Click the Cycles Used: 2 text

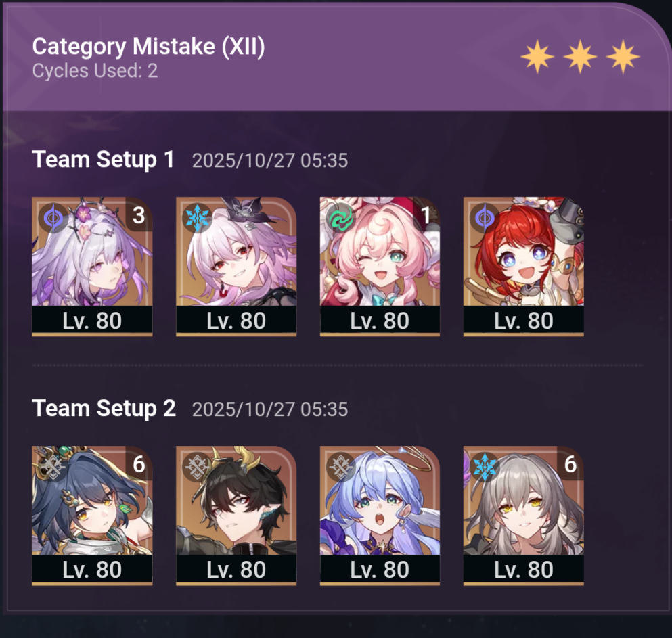(95, 70)
